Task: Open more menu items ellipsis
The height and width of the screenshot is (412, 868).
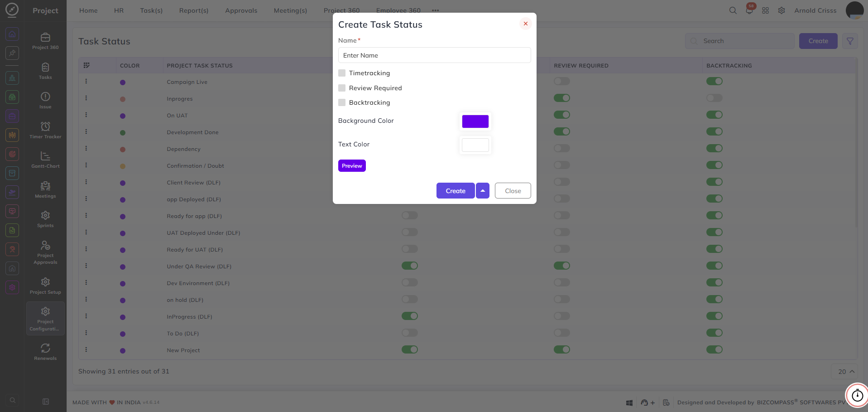Action: [436, 10]
